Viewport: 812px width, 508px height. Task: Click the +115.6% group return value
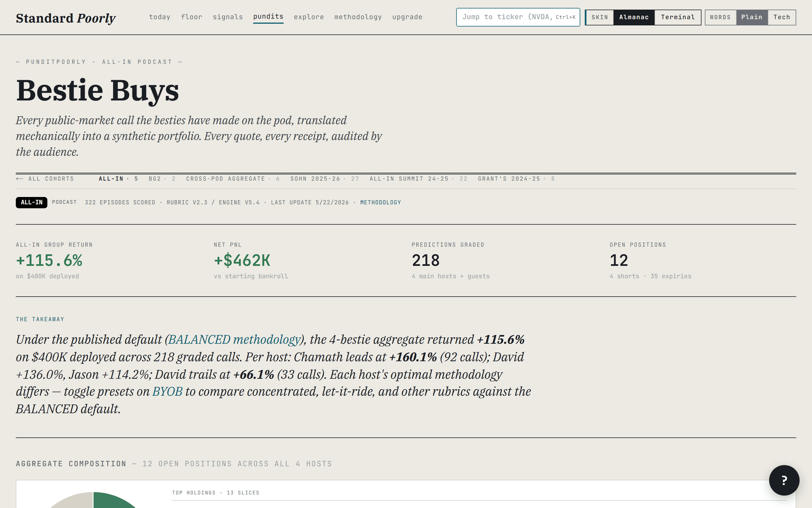[x=49, y=260]
